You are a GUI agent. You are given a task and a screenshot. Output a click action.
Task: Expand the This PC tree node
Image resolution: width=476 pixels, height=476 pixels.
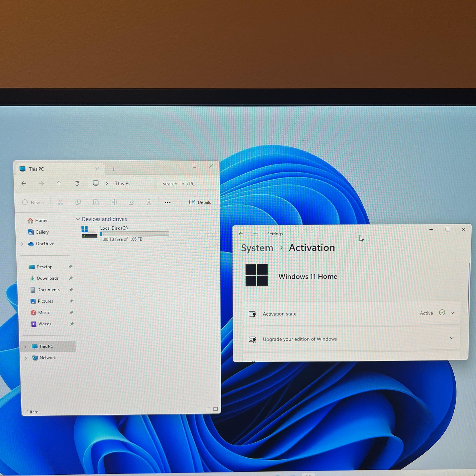[25, 347]
